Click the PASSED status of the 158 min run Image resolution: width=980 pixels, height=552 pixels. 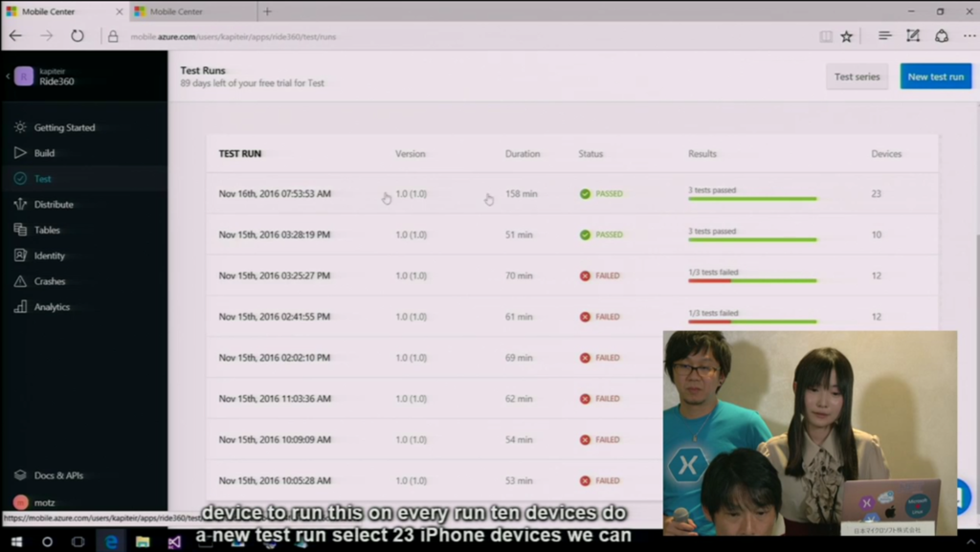(x=601, y=193)
